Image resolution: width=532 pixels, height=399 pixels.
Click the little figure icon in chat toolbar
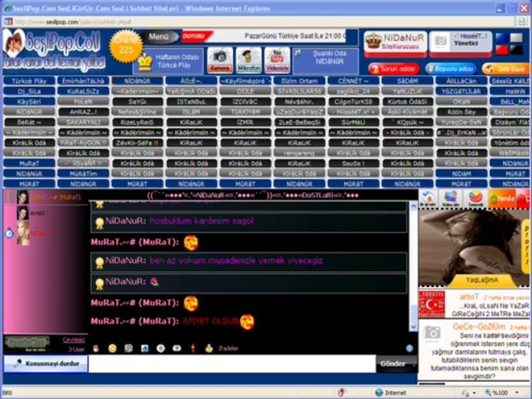pos(193,348)
